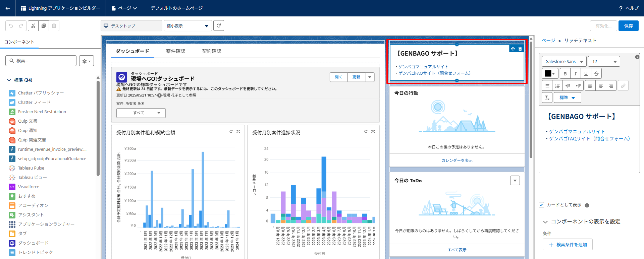Select the アコーディオン component

[x=29, y=206]
